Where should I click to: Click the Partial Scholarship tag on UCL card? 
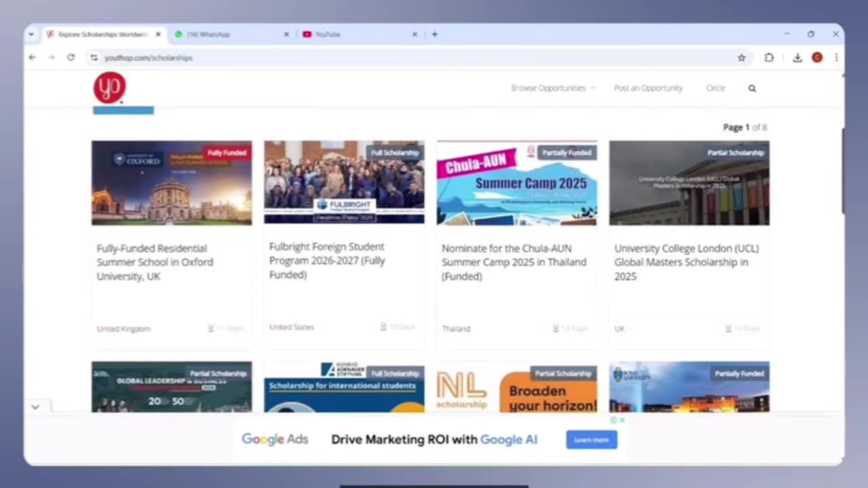736,153
